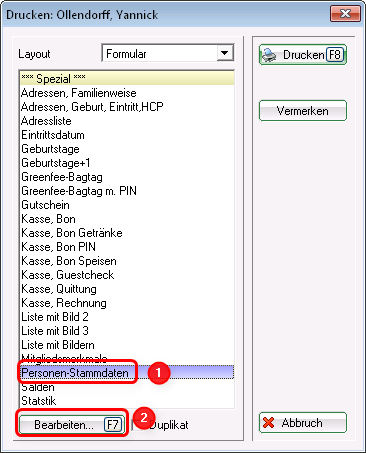
Task: Choose Adressen, Familienweise layout
Action: tap(127, 93)
